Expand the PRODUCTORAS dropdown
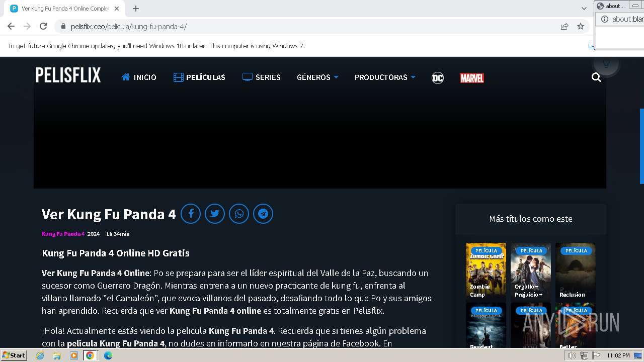This screenshot has width=644, height=362. 385,77
